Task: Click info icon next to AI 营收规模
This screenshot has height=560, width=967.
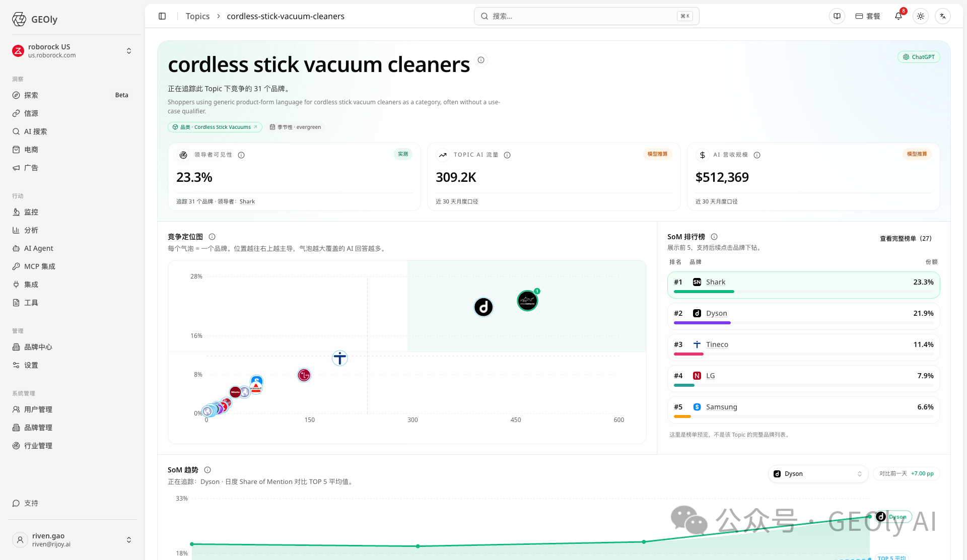Action: click(757, 155)
